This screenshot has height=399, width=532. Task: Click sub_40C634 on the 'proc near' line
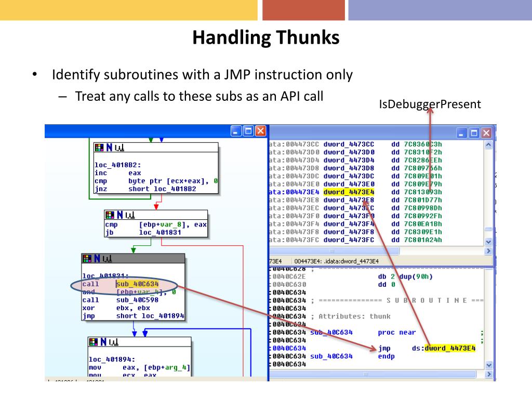point(331,332)
